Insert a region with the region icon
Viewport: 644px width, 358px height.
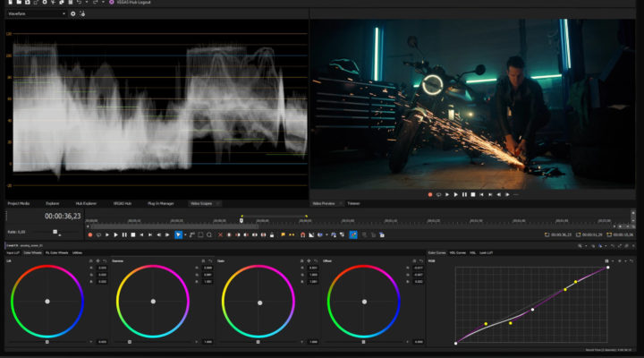[292, 235]
